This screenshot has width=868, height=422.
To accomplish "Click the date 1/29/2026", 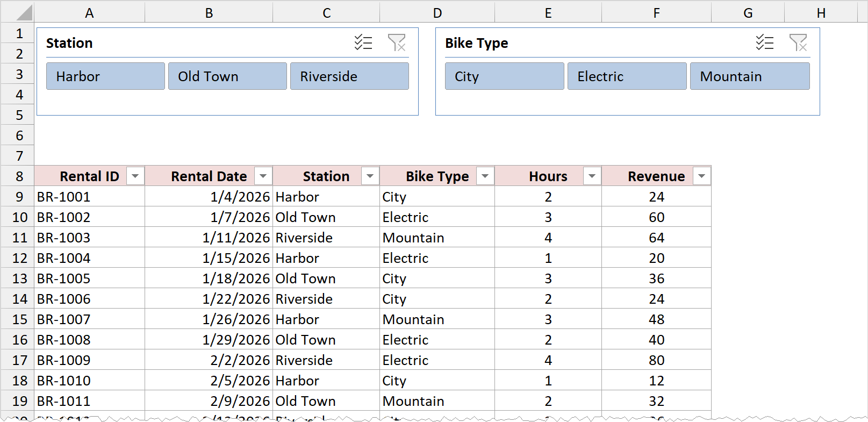I will (209, 340).
